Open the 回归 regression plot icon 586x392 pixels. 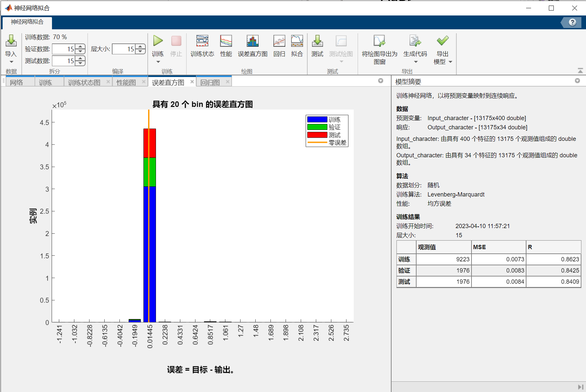pos(279,41)
